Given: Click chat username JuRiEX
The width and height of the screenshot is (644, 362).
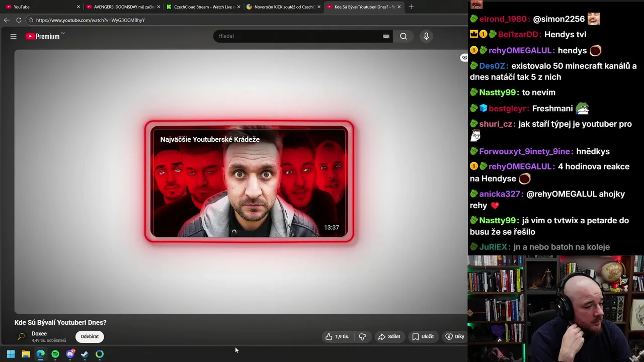Looking at the screenshot, I should tap(495, 247).
